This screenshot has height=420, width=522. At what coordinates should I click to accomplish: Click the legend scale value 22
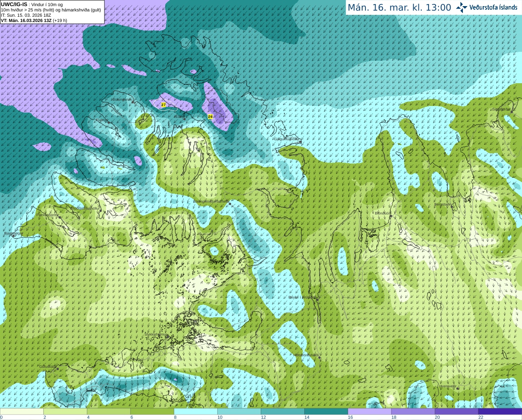[x=481, y=417]
